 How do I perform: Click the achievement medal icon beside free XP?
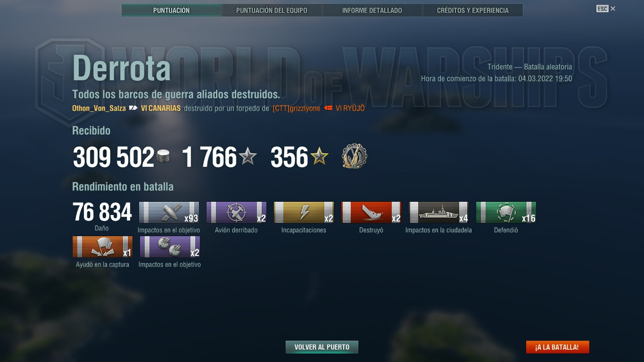pyautogui.click(x=354, y=156)
